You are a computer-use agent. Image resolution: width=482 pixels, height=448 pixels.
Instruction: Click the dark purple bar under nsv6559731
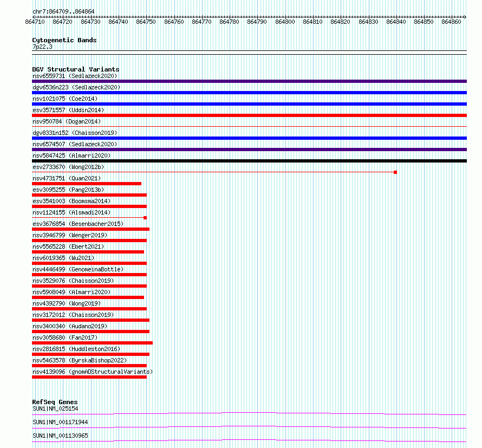coord(249,81)
